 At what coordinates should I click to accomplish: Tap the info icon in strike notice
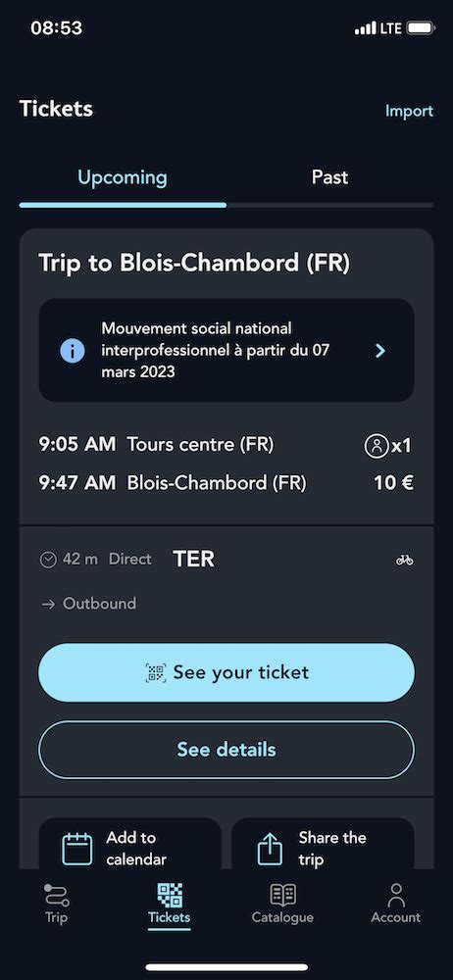click(73, 351)
